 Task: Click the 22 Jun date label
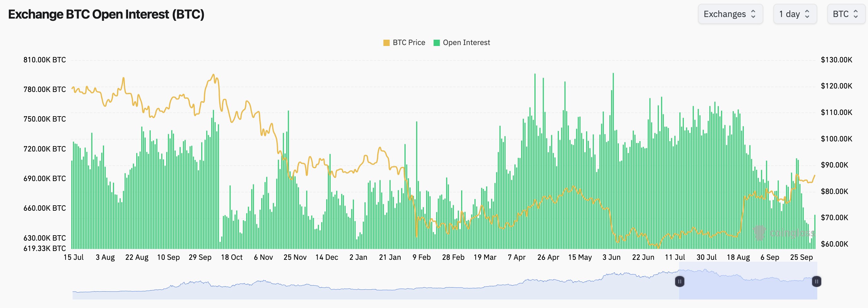point(643,257)
